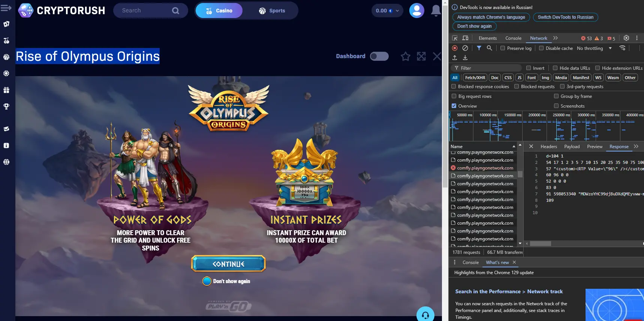Import HAR file with upload arrow icon

455,58
